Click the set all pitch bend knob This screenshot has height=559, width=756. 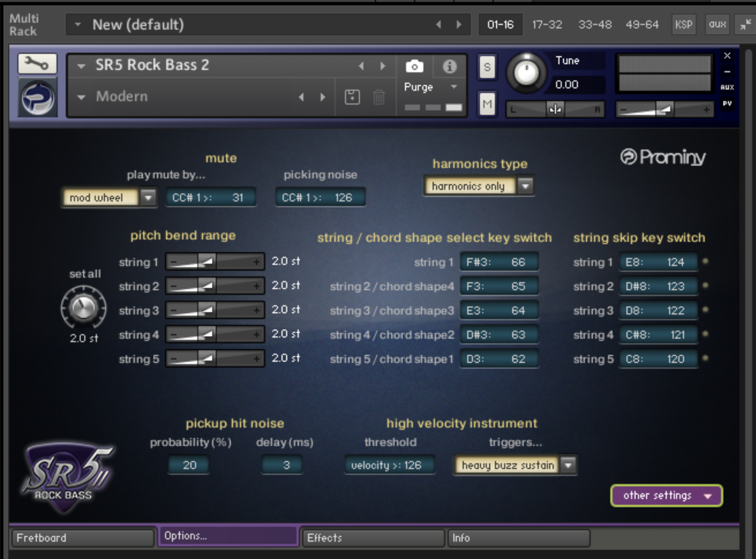click(83, 308)
